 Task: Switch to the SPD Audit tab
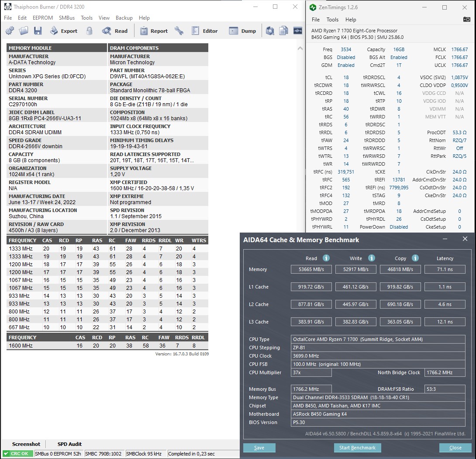[x=69, y=444]
